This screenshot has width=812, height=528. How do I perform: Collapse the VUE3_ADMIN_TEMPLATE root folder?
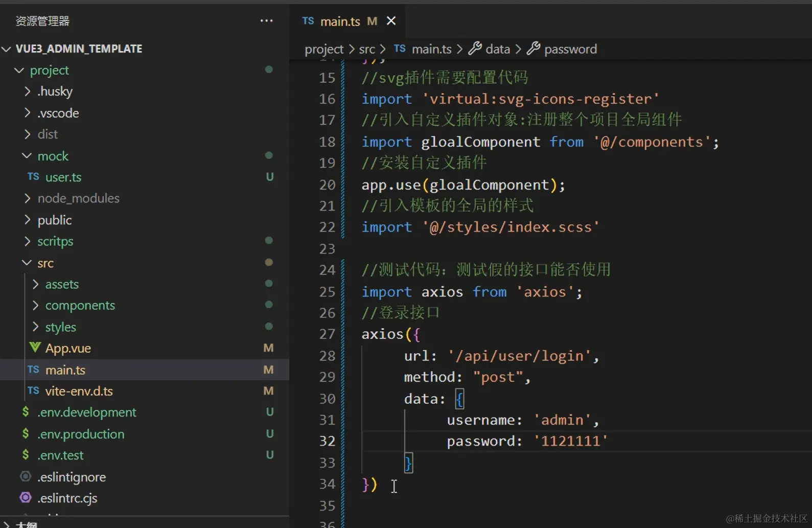[x=7, y=49]
